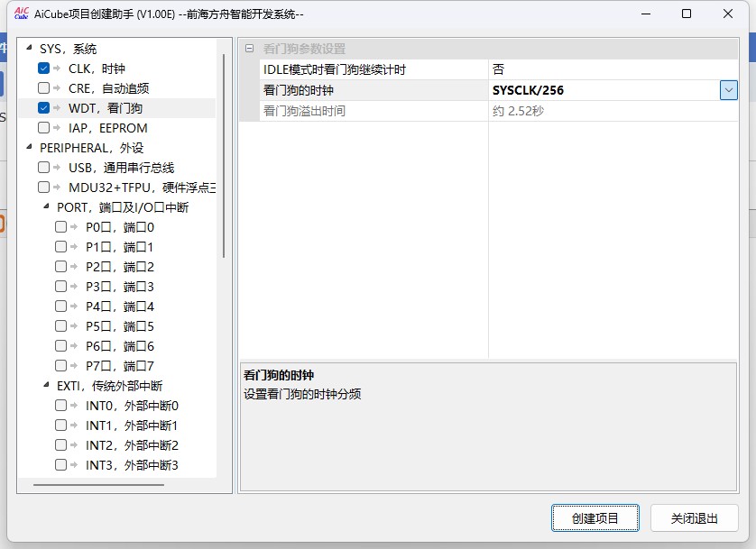756x549 pixels.
Task: Click the SYSCLK/256 value field
Action: pos(604,90)
